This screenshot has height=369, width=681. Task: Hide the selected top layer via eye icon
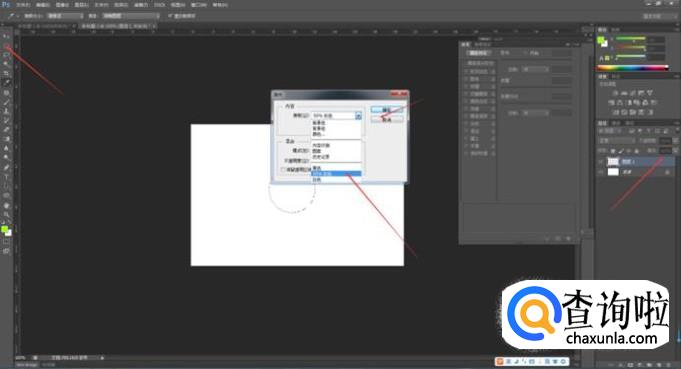[601, 161]
